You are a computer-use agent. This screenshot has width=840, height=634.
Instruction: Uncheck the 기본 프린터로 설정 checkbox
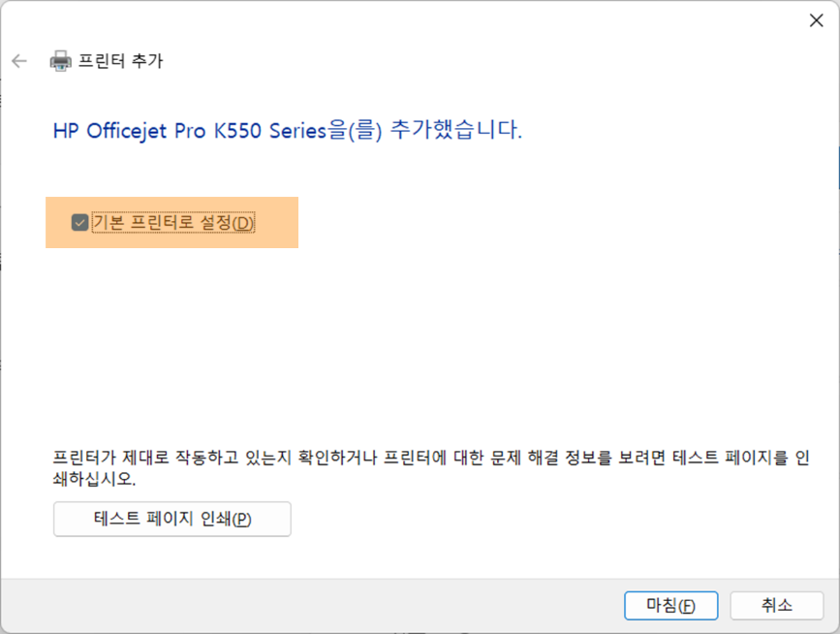pos(79,222)
